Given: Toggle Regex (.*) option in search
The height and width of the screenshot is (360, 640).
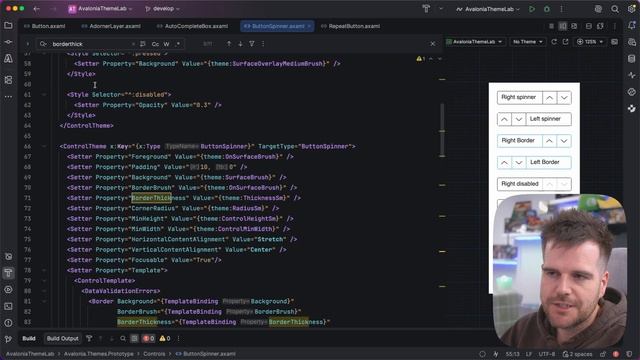Looking at the screenshot, I should pyautogui.click(x=178, y=44).
